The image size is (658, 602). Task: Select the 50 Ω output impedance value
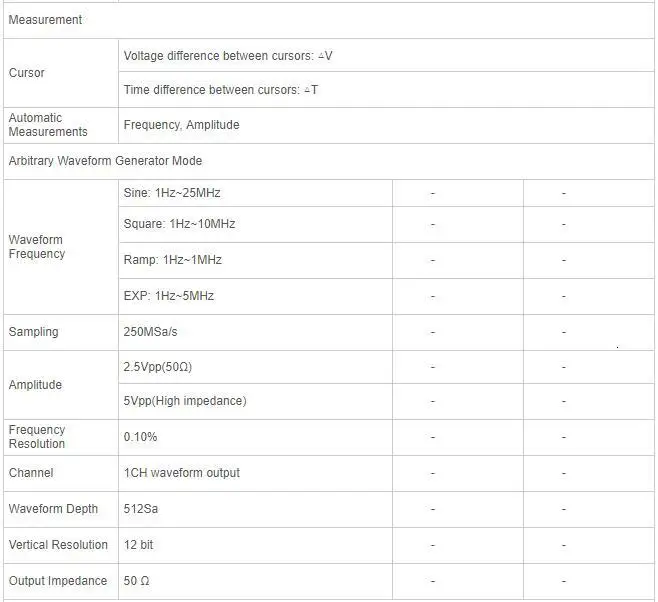click(136, 581)
